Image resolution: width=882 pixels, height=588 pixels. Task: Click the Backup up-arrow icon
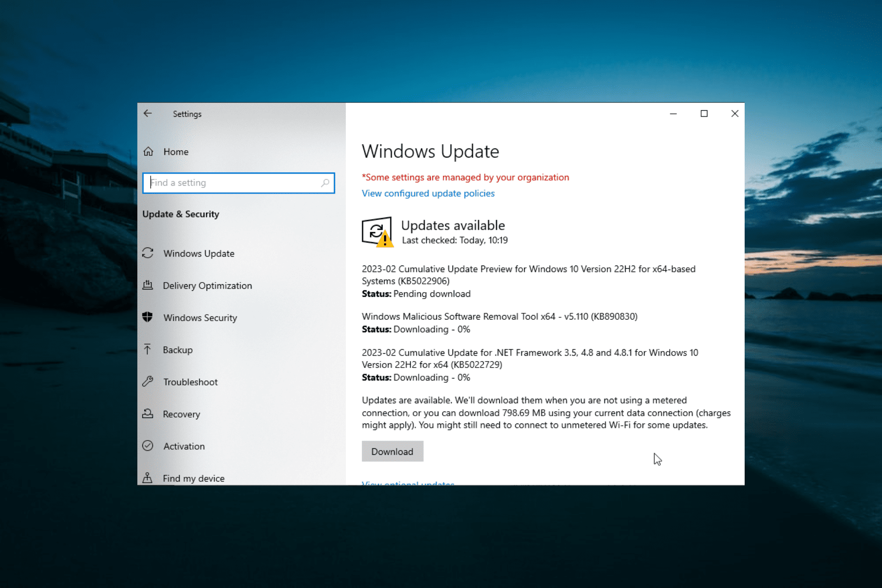click(x=147, y=349)
